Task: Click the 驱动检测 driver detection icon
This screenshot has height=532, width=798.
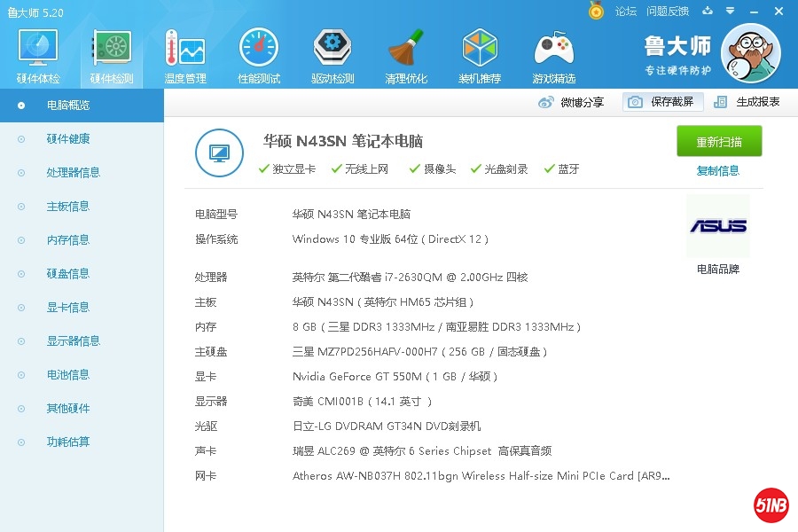Action: [x=332, y=55]
